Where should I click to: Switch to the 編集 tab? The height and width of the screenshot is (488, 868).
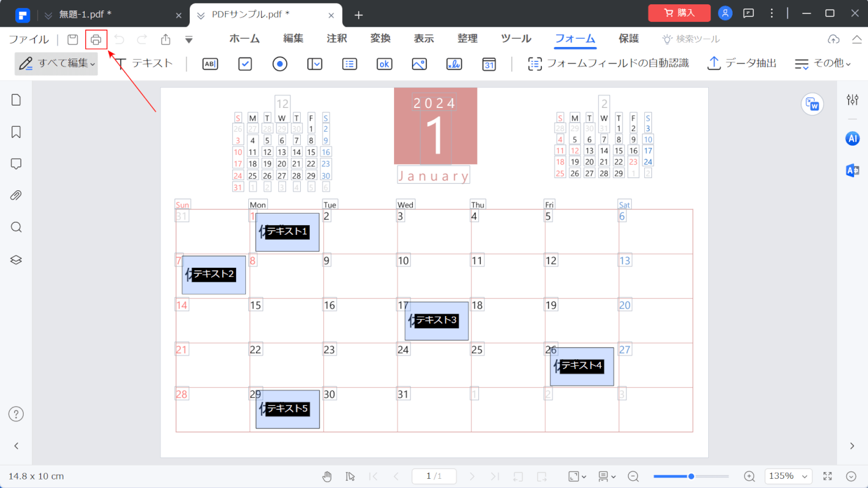click(x=293, y=38)
